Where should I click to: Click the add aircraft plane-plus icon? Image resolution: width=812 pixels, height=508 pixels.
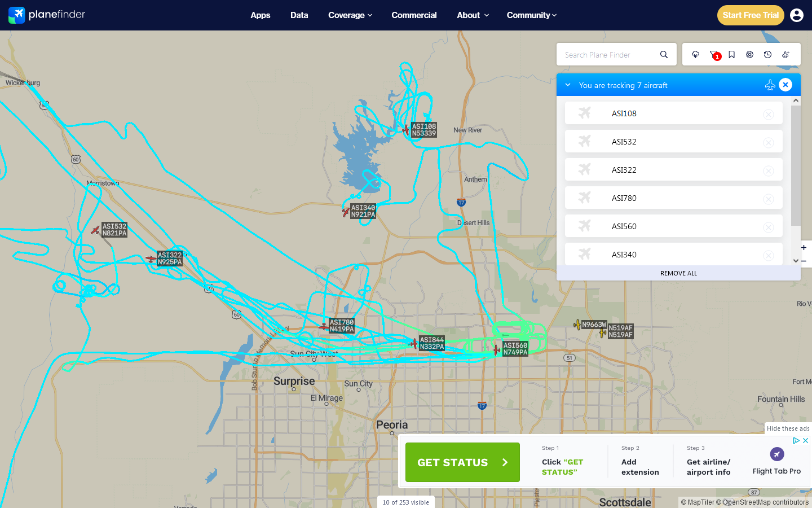tap(785, 55)
